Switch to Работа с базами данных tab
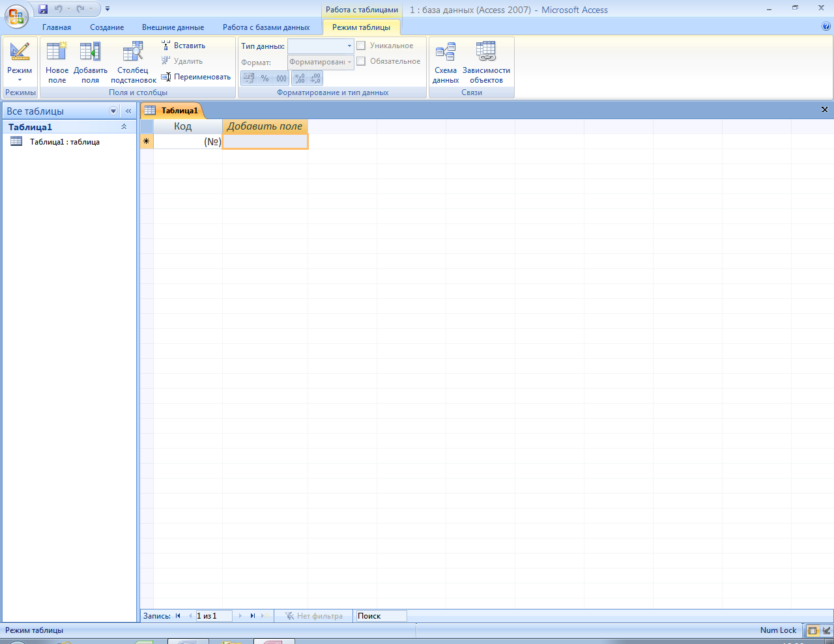This screenshot has width=834, height=644. (x=266, y=27)
